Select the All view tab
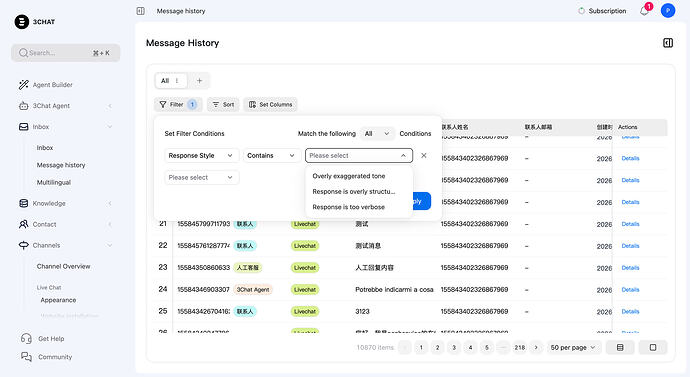690x377 pixels. (165, 81)
